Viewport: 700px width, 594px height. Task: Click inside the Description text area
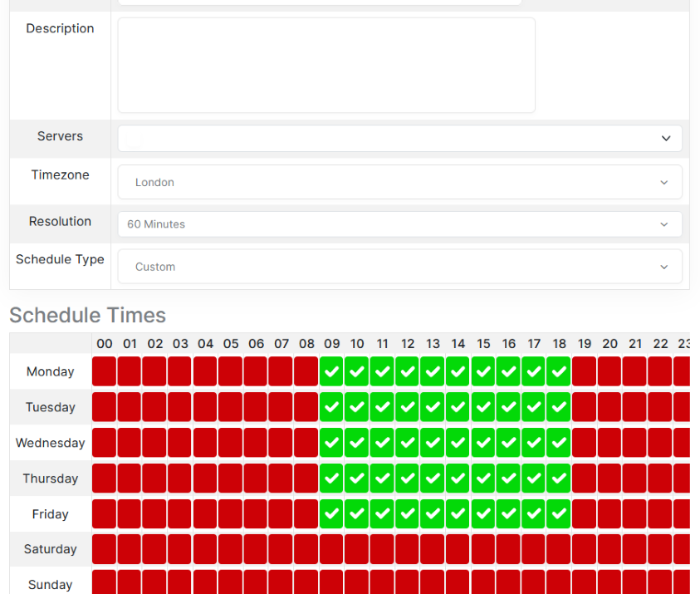pyautogui.click(x=326, y=65)
